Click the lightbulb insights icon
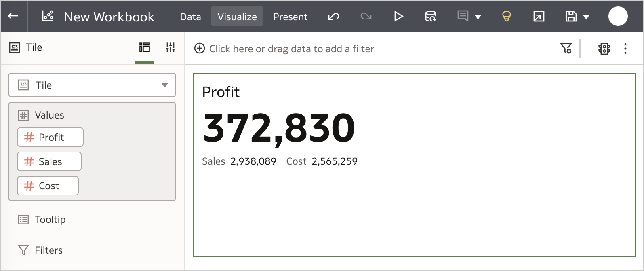 click(x=507, y=16)
